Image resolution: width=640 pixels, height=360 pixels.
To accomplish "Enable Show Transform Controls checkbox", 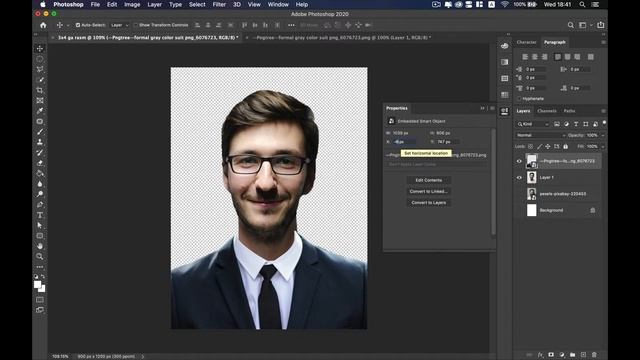I will pyautogui.click(x=136, y=25).
